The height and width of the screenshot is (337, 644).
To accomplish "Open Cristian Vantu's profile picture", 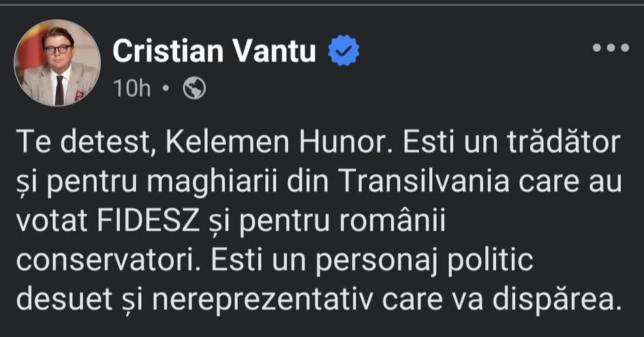I will 57,63.
